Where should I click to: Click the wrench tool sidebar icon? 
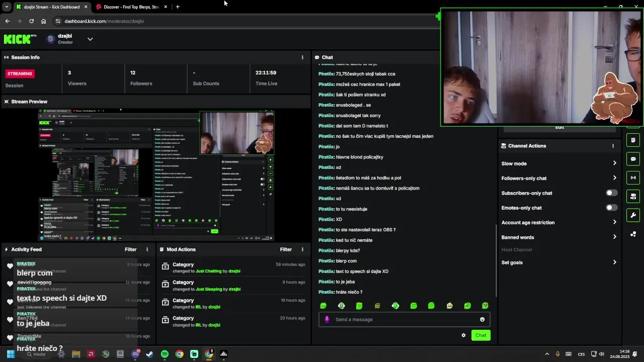(x=633, y=215)
